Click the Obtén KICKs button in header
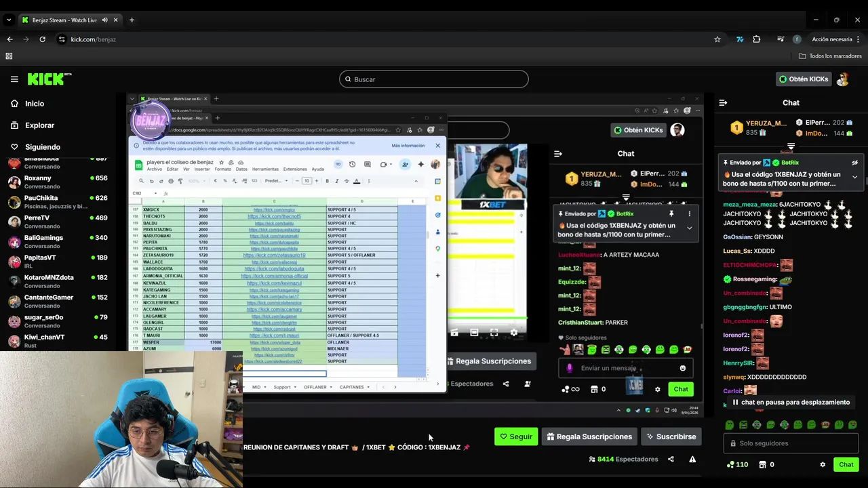 [804, 79]
